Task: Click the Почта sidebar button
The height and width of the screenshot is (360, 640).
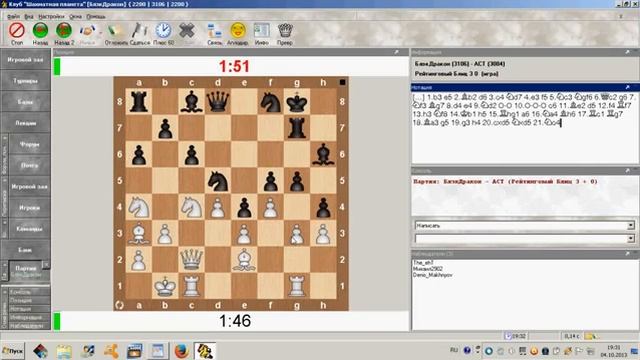Action: coord(29,165)
